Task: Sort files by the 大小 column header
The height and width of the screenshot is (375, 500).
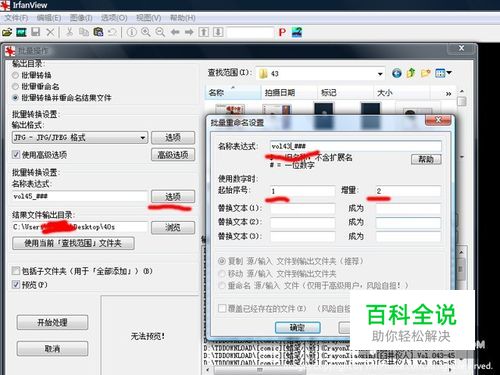Action: (401, 93)
